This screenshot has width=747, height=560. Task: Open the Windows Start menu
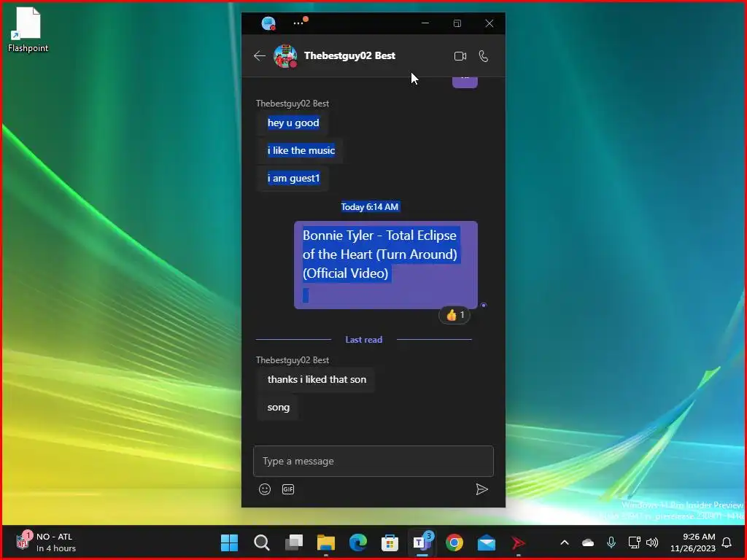(x=229, y=542)
